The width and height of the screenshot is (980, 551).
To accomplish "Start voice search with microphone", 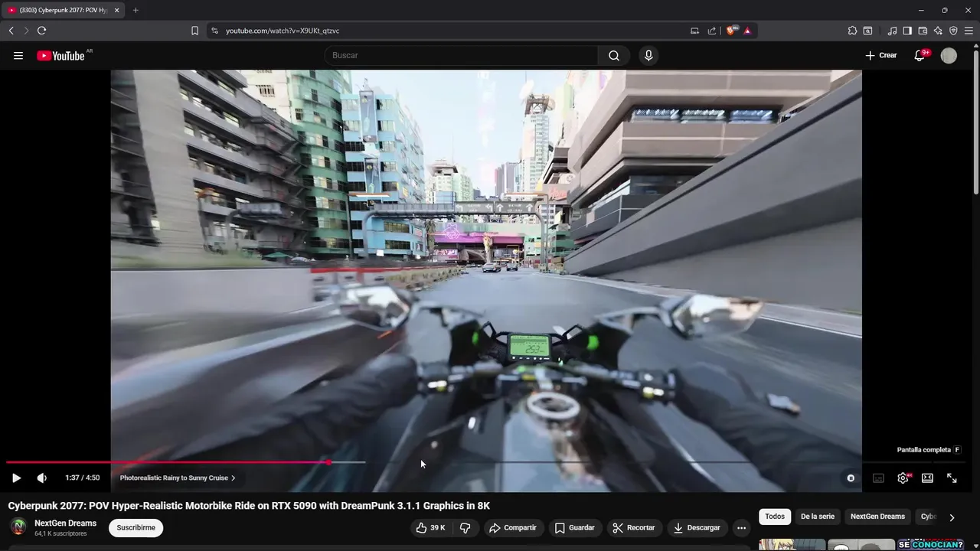I will tap(648, 55).
